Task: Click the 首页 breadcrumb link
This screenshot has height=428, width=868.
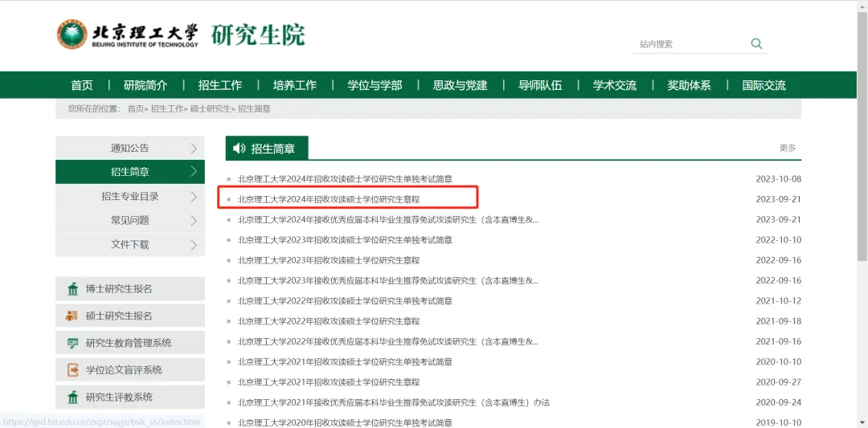Action: pyautogui.click(x=136, y=109)
